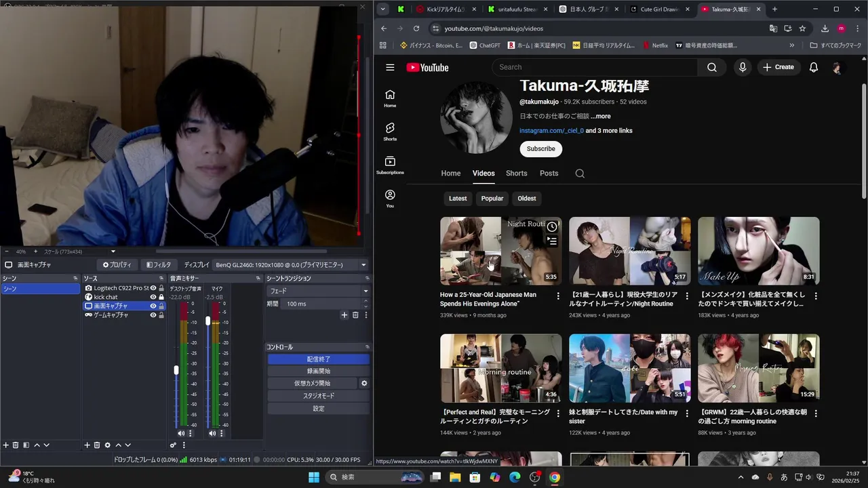The image size is (868, 488).
Task: Open advanced audio properties gears icon
Action: 173,445
